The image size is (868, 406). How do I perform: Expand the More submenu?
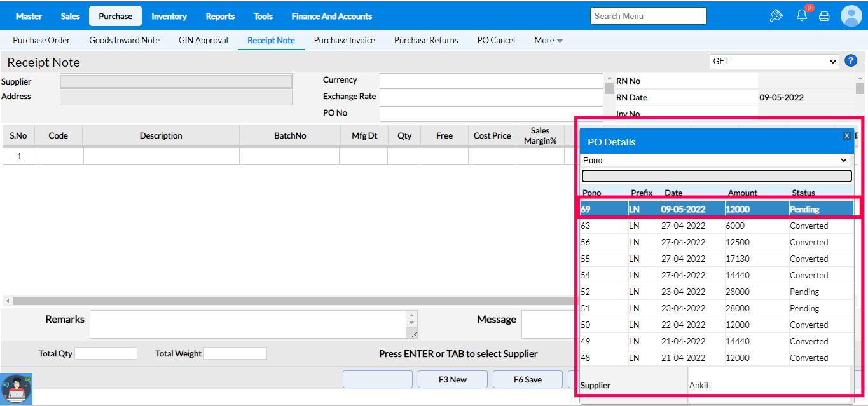[548, 40]
